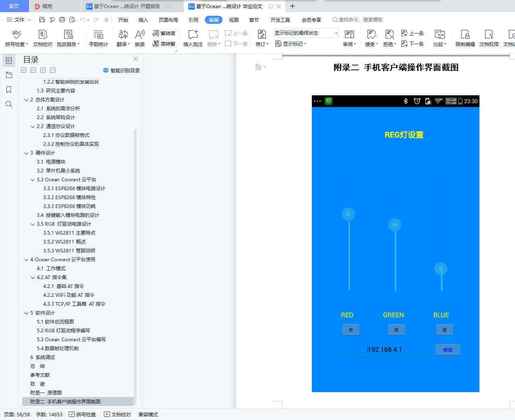Switch to the 插入 ribbon tab

(143, 20)
